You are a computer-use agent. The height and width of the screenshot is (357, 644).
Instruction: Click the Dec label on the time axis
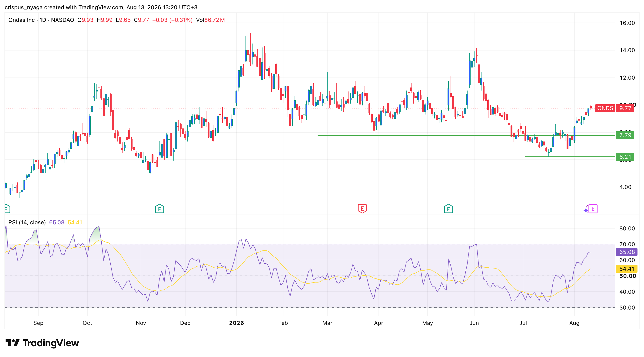coord(185,323)
